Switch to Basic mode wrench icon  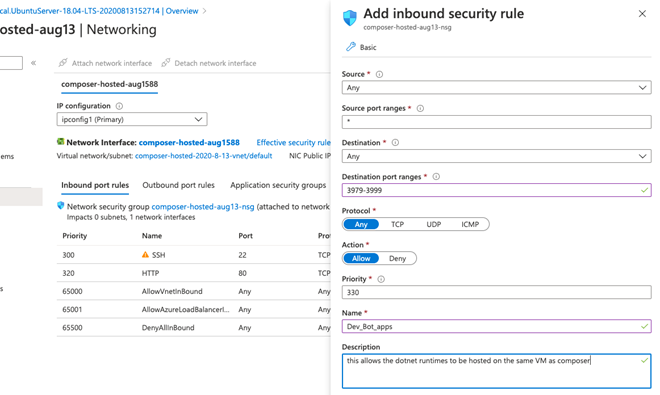click(351, 47)
